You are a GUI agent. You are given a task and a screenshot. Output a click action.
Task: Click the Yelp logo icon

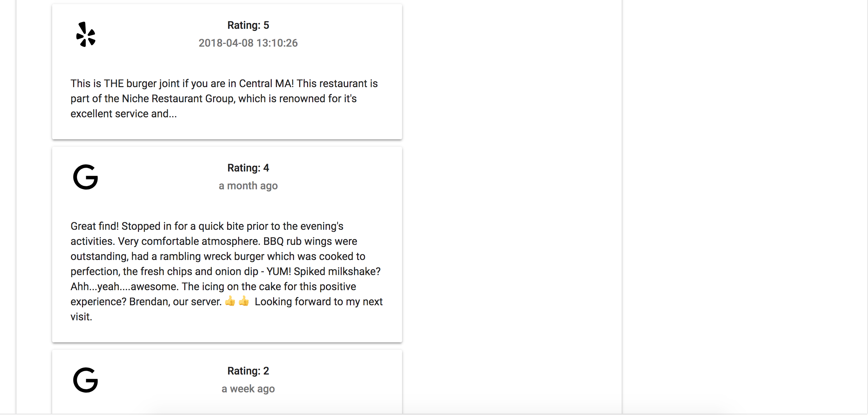[86, 34]
